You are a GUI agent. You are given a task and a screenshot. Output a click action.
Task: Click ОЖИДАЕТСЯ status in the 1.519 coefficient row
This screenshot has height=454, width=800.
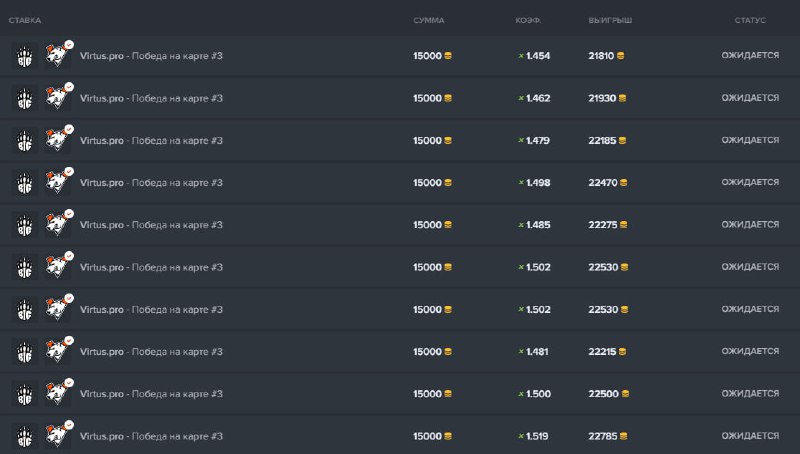[750, 436]
